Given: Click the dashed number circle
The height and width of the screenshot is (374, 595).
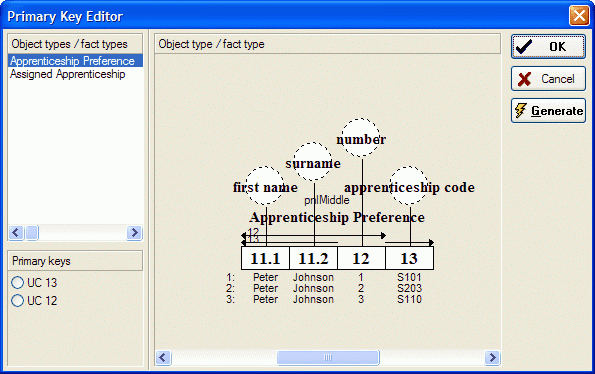Looking at the screenshot, I should 361,137.
